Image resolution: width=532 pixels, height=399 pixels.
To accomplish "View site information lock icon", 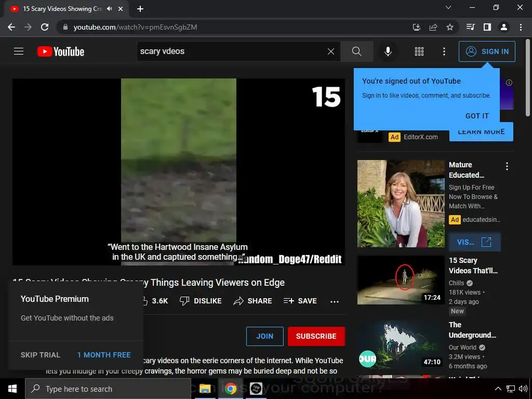I will (x=65, y=27).
